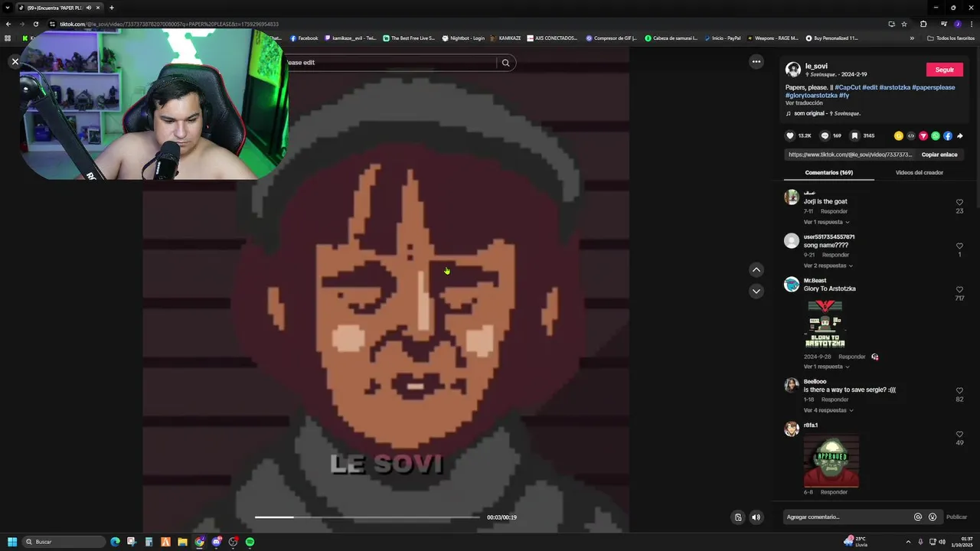Open a new browser tab

point(112,8)
